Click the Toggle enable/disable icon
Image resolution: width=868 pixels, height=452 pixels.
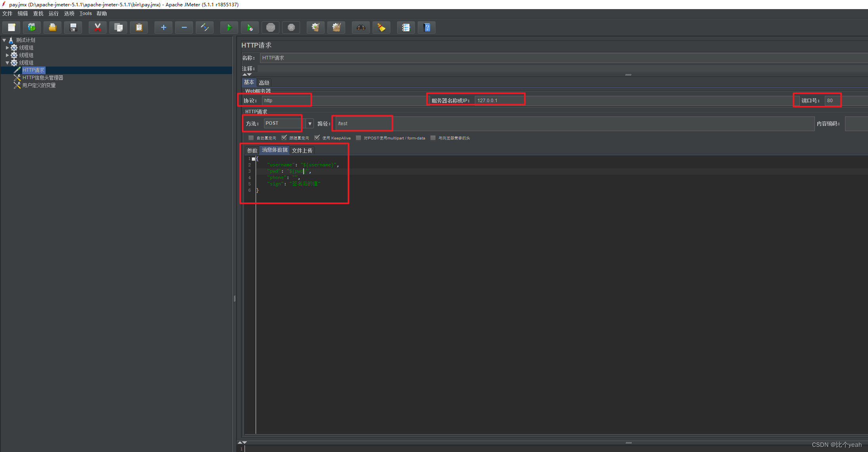pos(205,27)
